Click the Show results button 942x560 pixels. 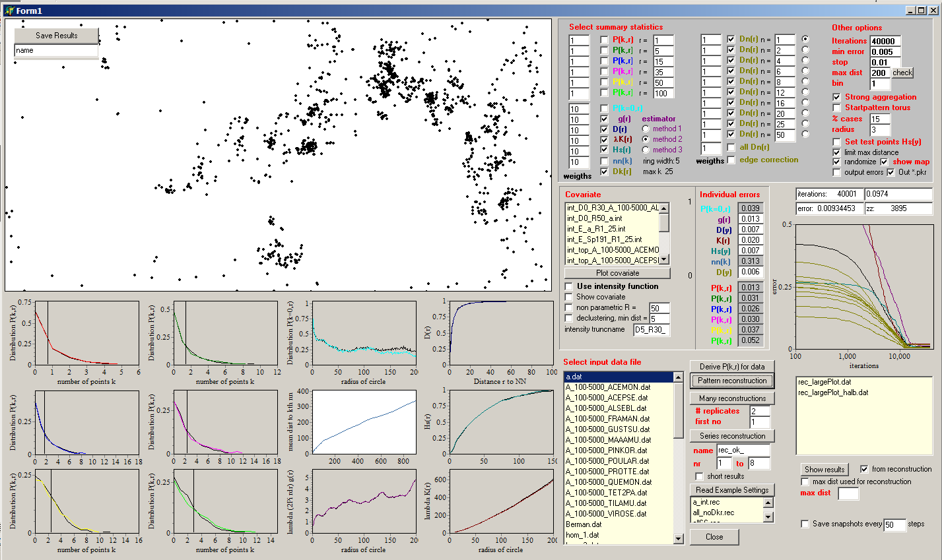coord(824,469)
